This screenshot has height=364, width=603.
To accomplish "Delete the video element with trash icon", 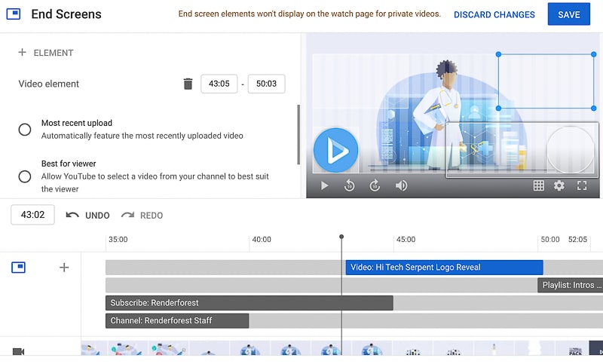I will 188,84.
